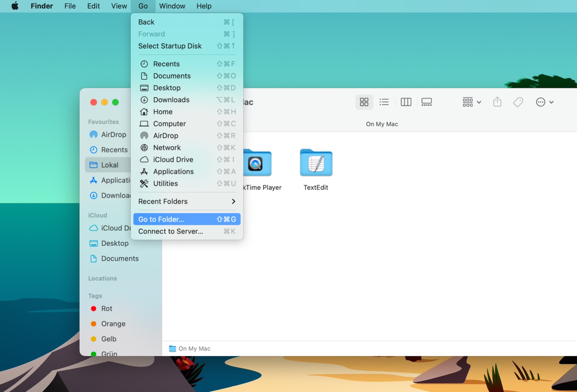
Task: Open the group-by dropdown in the toolbar
Action: click(x=471, y=102)
